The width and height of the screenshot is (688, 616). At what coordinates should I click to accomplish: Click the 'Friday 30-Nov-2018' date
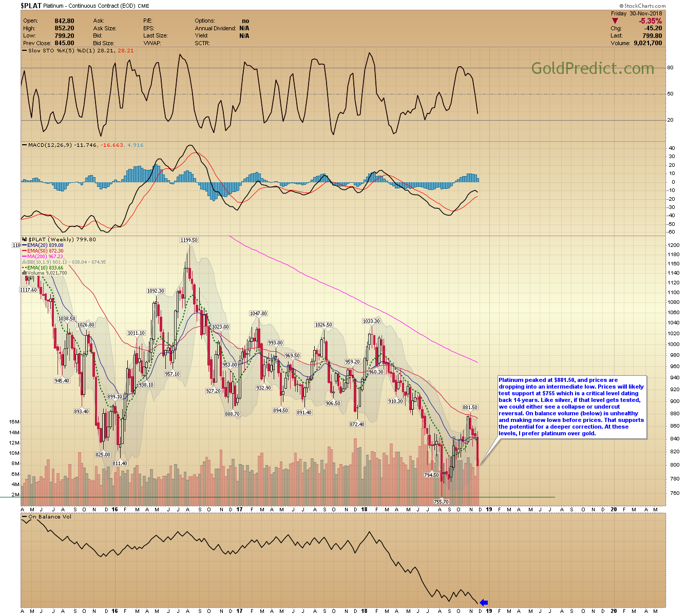click(637, 13)
